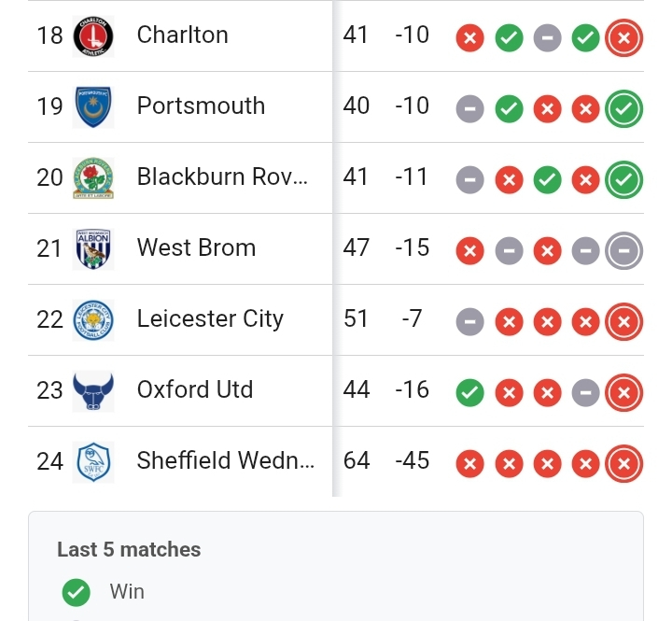Tap the West Brom Albion crest
Viewport: 672px width, 621px height.
93,249
